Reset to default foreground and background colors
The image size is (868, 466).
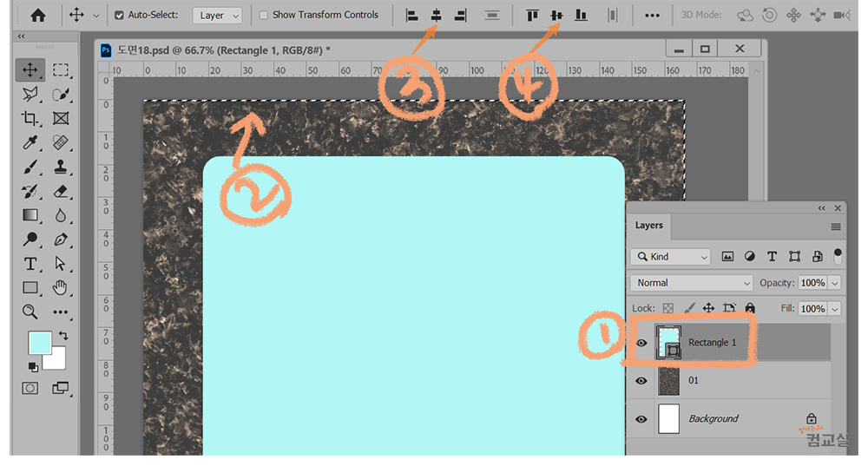33,367
